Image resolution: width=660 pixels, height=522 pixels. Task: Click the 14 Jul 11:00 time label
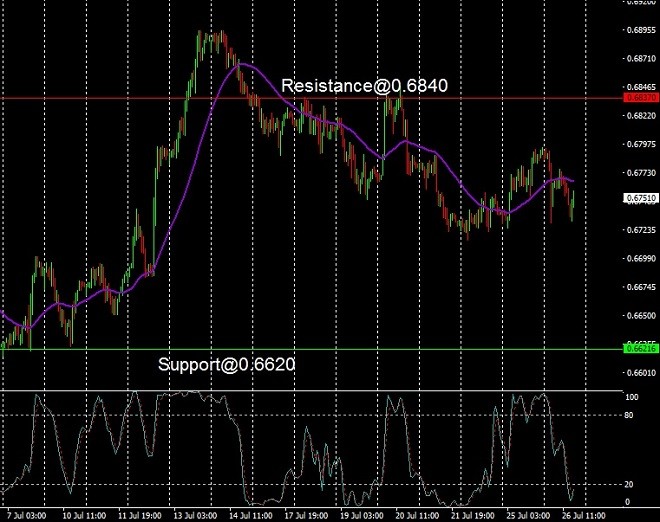point(251,516)
